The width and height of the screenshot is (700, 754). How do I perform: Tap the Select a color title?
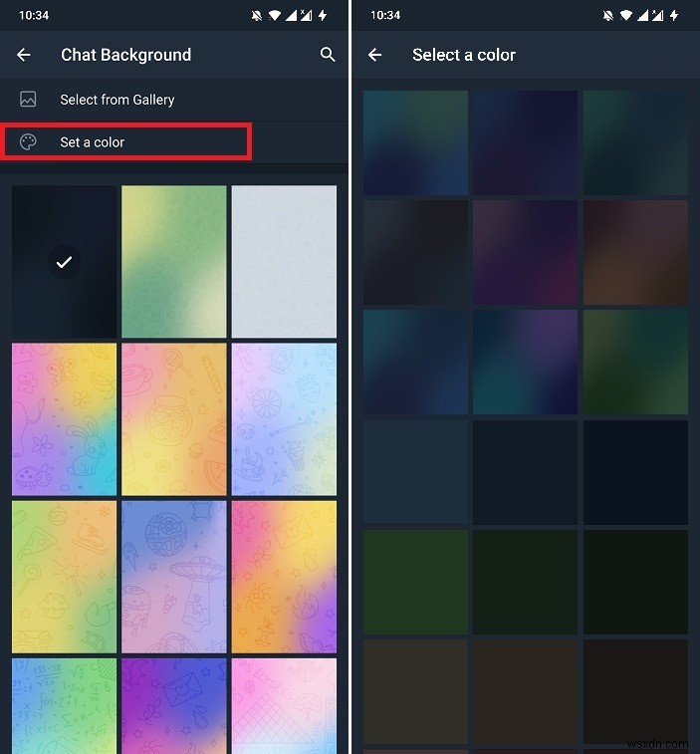pos(464,55)
